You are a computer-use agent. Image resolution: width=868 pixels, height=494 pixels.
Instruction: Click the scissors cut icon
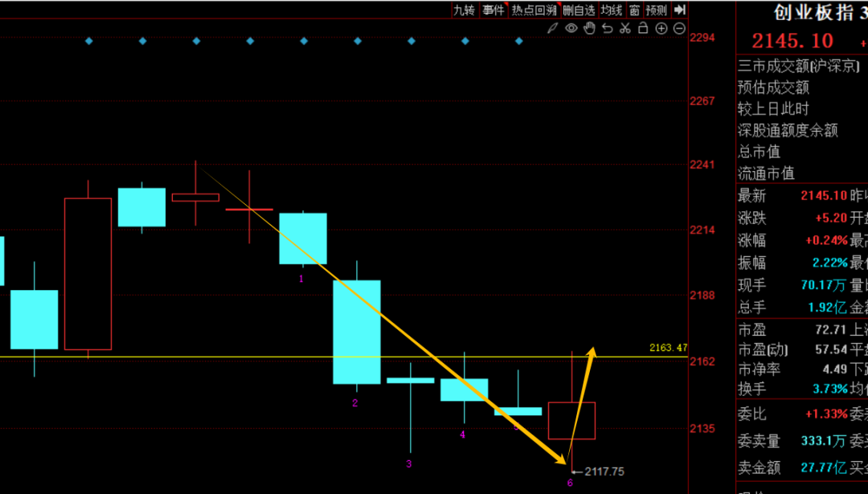[x=625, y=29]
